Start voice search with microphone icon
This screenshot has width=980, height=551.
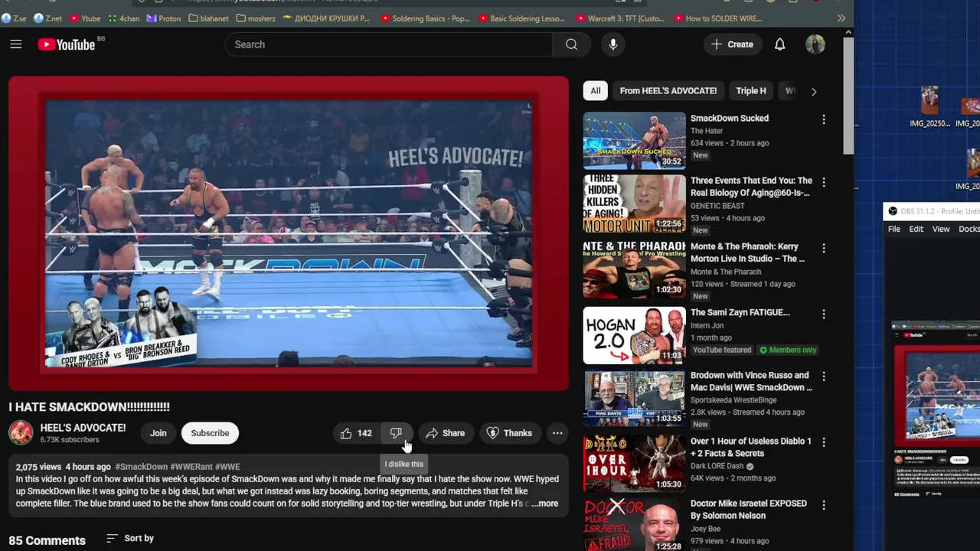[612, 44]
